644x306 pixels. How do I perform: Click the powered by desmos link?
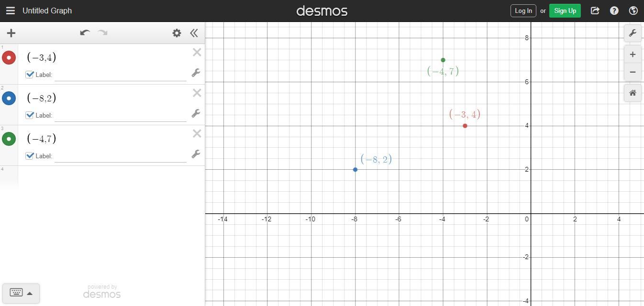(x=102, y=291)
